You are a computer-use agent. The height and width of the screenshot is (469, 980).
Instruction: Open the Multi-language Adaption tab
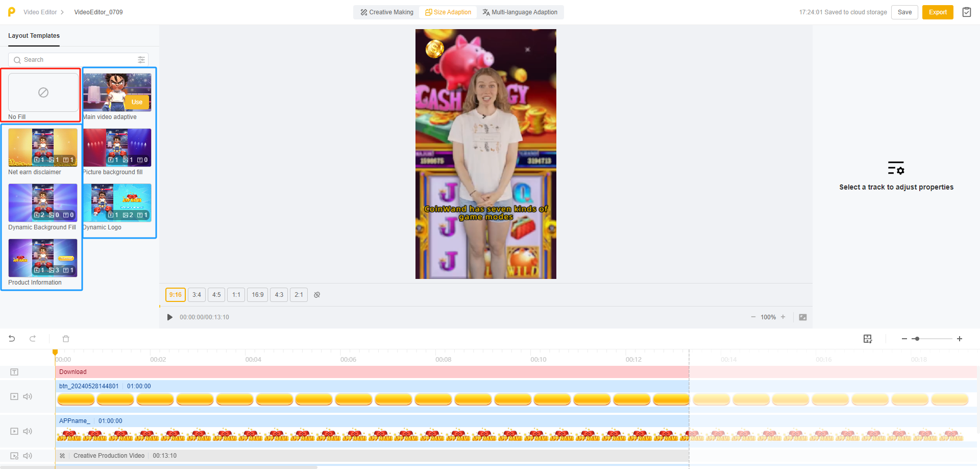[x=520, y=12]
